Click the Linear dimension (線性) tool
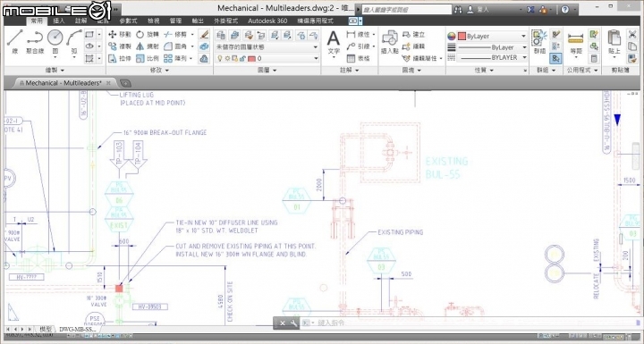Screen dimensions: 644x344 [359, 35]
